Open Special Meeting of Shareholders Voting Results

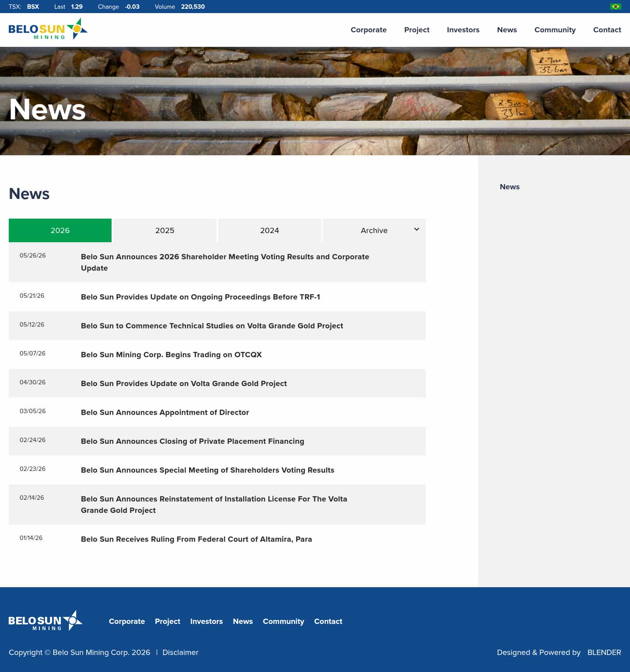pos(207,470)
